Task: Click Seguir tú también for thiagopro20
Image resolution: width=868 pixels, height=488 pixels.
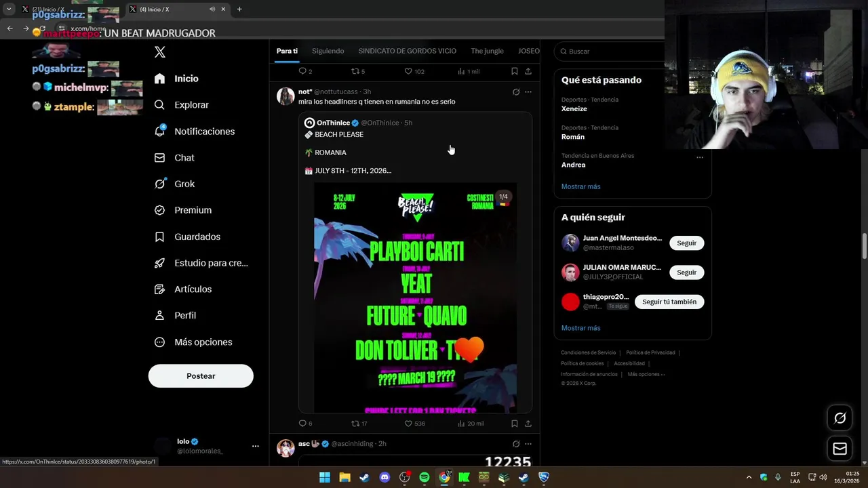Action: click(x=669, y=302)
